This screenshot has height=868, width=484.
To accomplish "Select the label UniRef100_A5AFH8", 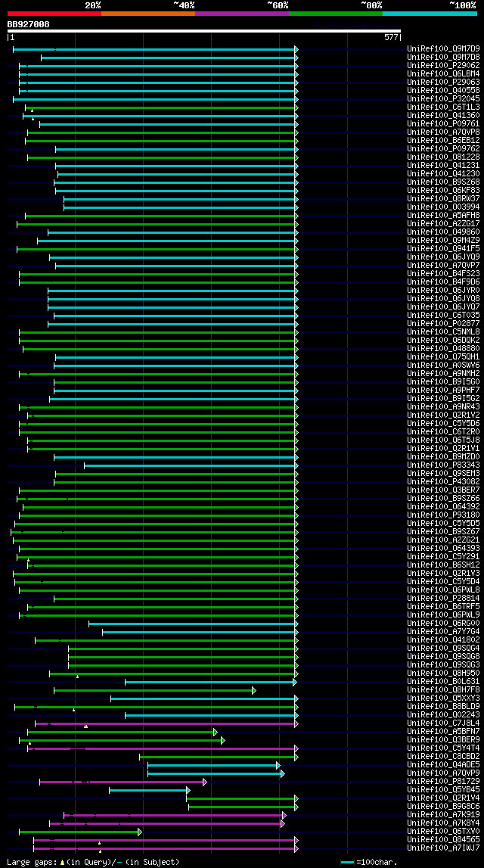I will tap(443, 215).
